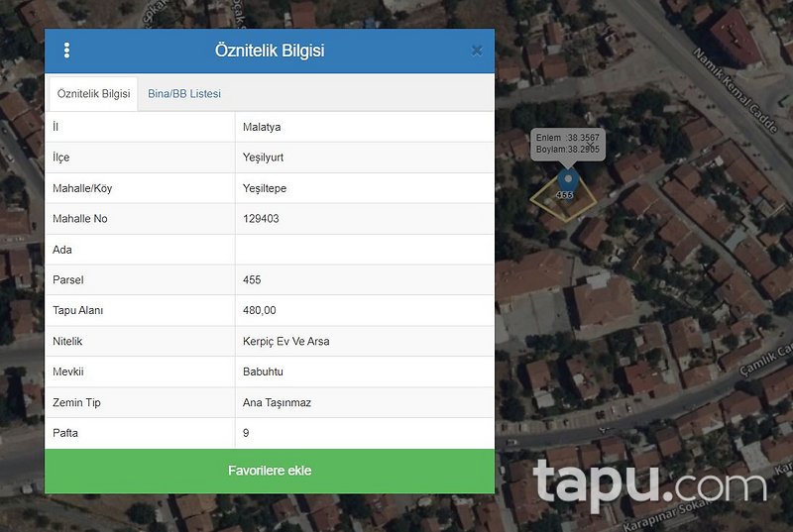Select the value Malatya

[x=262, y=127]
